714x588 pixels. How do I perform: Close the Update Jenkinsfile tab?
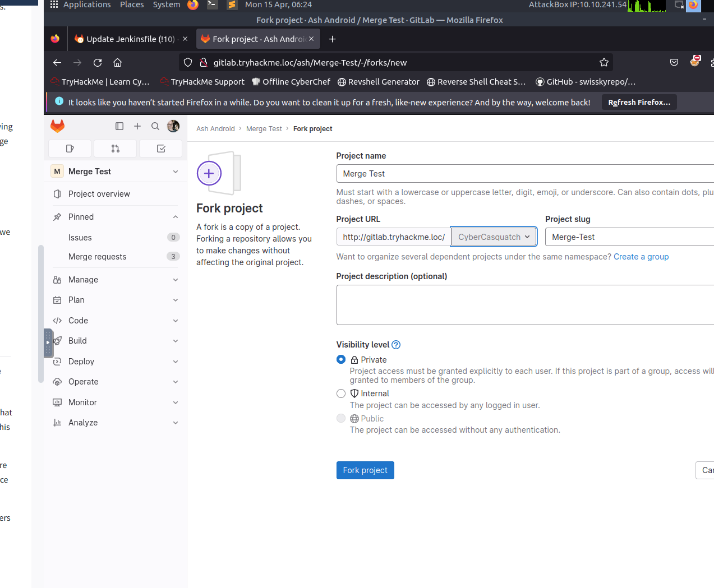click(185, 39)
